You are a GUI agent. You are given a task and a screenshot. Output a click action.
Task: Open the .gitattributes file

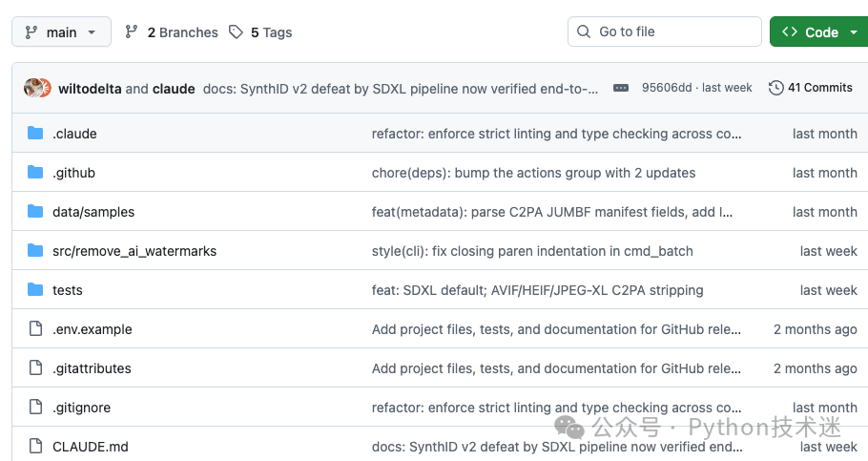click(x=92, y=368)
